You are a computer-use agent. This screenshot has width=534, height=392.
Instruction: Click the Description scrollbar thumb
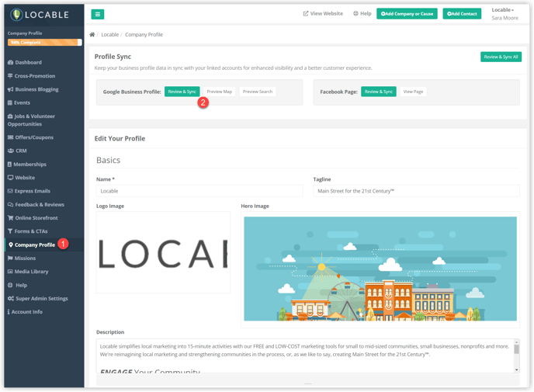(517, 349)
